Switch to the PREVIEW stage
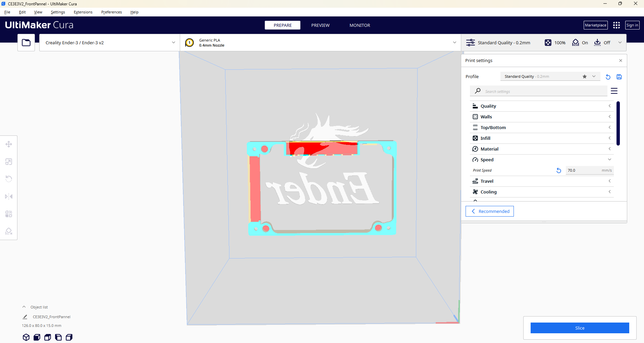The width and height of the screenshot is (644, 343). click(320, 25)
